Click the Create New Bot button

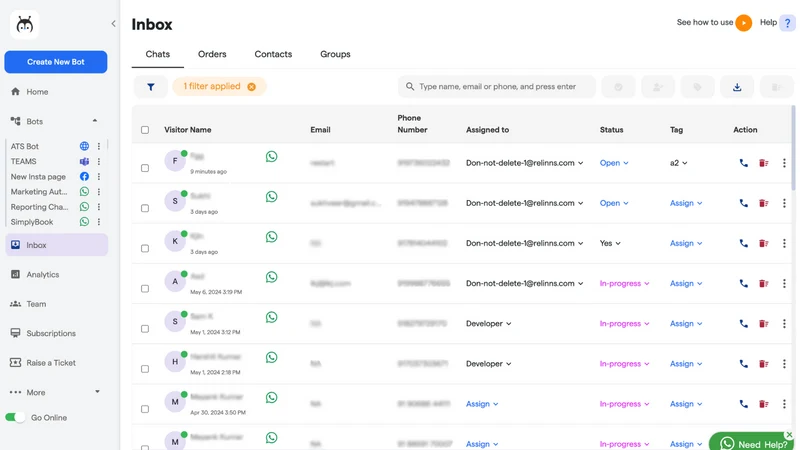(x=56, y=62)
